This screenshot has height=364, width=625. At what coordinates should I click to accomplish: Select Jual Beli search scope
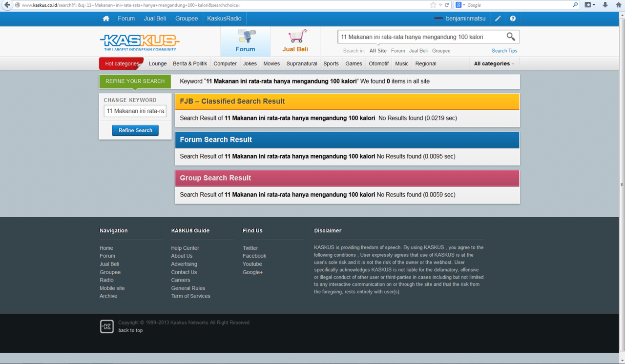pos(418,51)
